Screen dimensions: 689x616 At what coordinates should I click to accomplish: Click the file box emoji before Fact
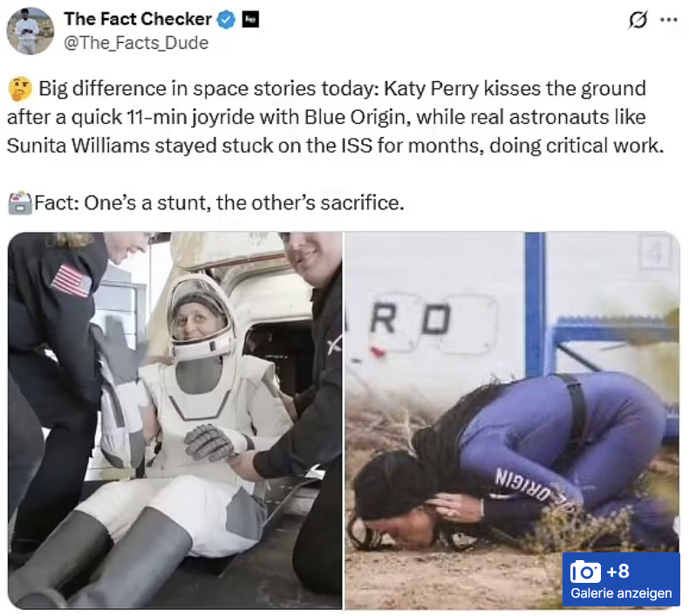coord(20,203)
